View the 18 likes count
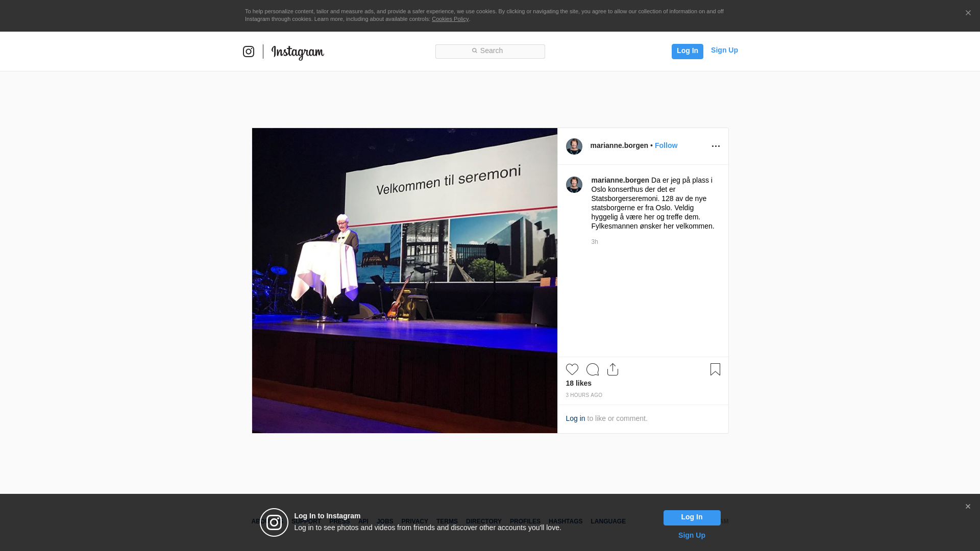 [579, 383]
